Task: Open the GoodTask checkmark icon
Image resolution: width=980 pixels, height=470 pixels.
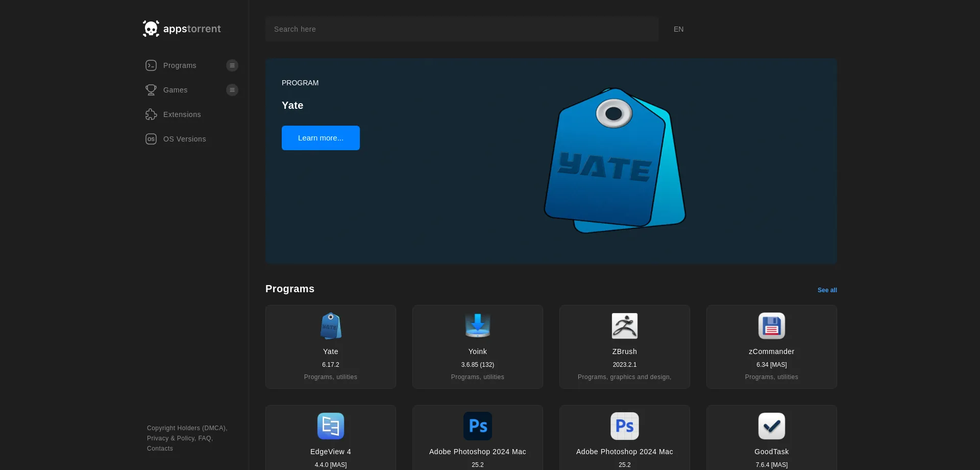Action: point(772,426)
